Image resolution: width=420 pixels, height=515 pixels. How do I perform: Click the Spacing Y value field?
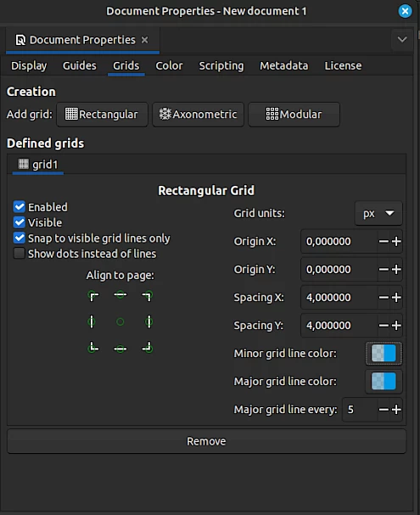point(339,326)
